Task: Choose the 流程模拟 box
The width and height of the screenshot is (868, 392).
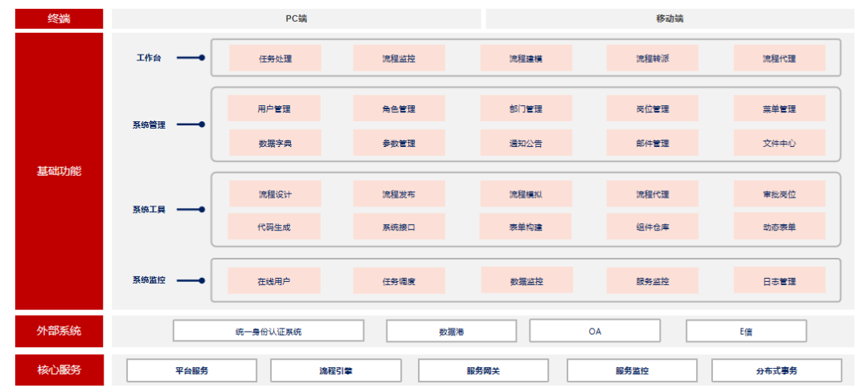Action: (526, 194)
